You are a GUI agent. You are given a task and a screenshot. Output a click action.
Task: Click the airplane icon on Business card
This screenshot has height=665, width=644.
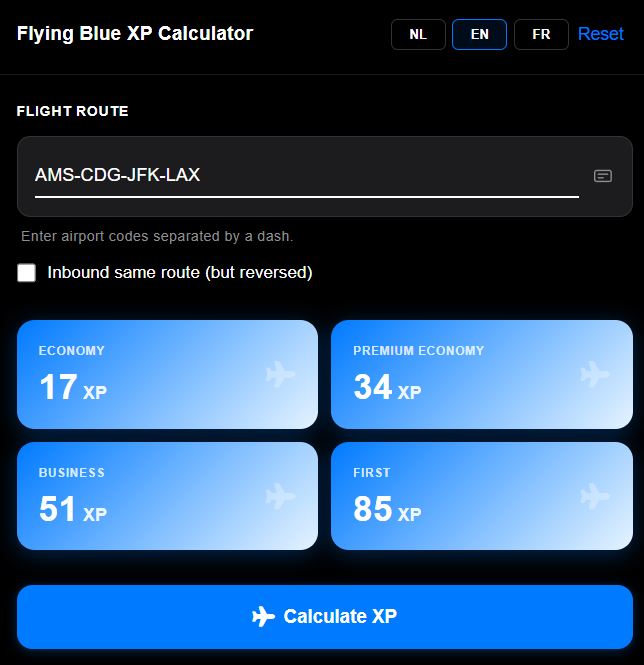pyautogui.click(x=281, y=496)
